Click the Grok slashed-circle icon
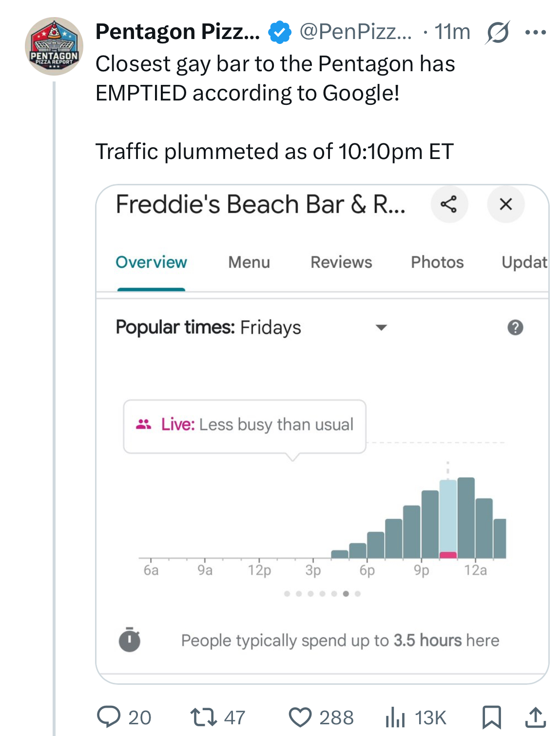This screenshot has width=560, height=736. [x=498, y=33]
